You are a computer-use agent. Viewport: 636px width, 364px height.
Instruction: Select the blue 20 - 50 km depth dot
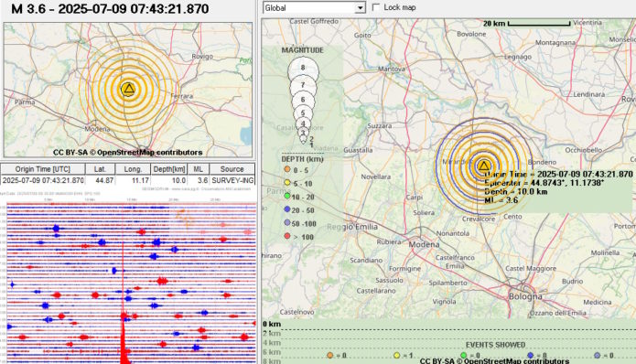(x=287, y=209)
